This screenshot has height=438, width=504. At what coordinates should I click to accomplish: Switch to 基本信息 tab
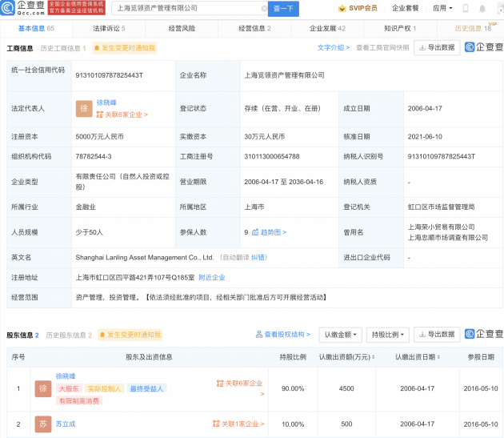(x=36, y=28)
